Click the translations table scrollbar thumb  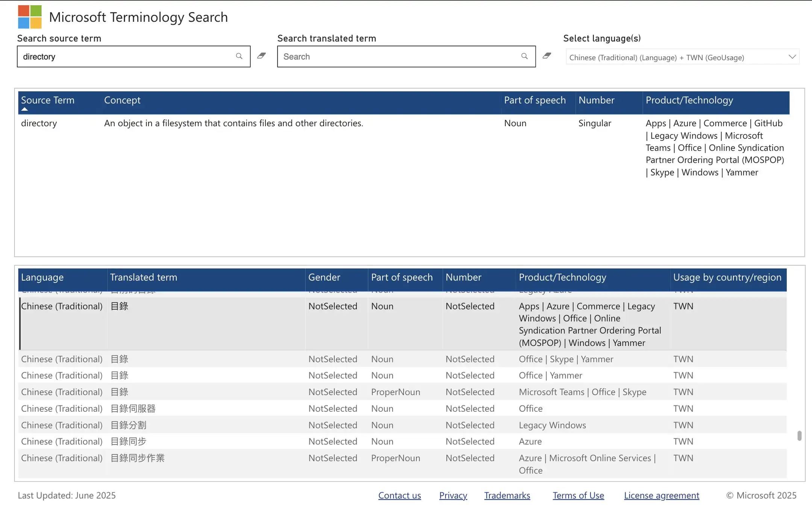pos(799,436)
